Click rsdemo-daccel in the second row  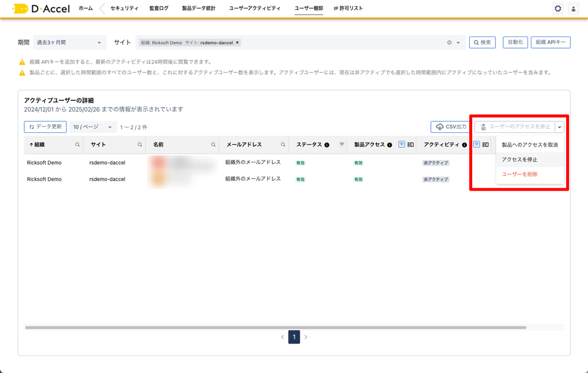click(x=107, y=179)
